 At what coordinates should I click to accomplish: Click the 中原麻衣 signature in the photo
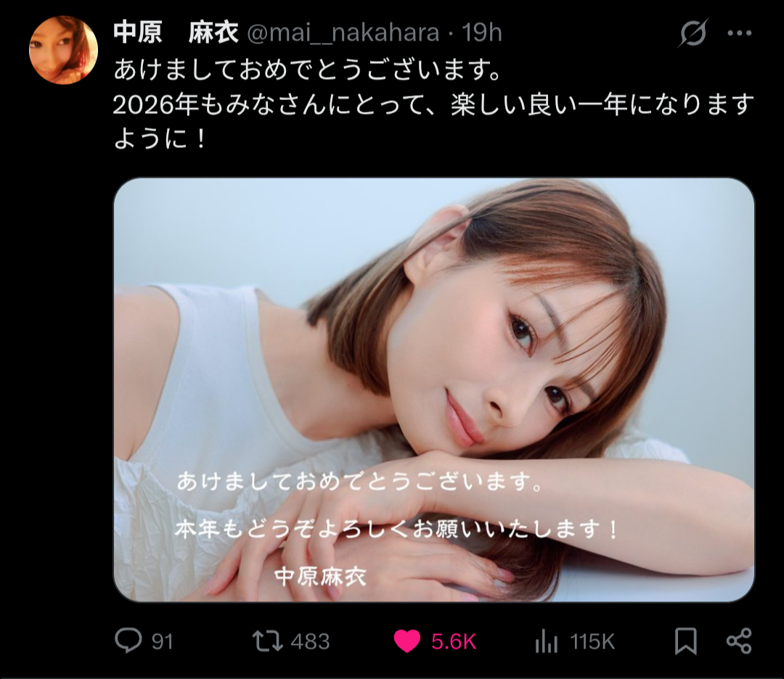coord(321,576)
